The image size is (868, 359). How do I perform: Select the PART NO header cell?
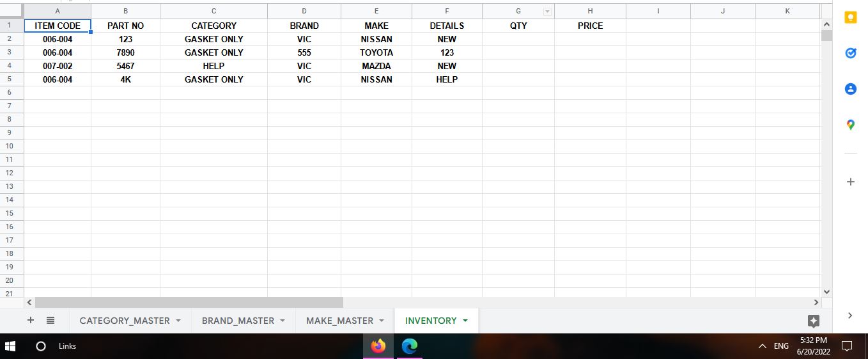pos(125,26)
